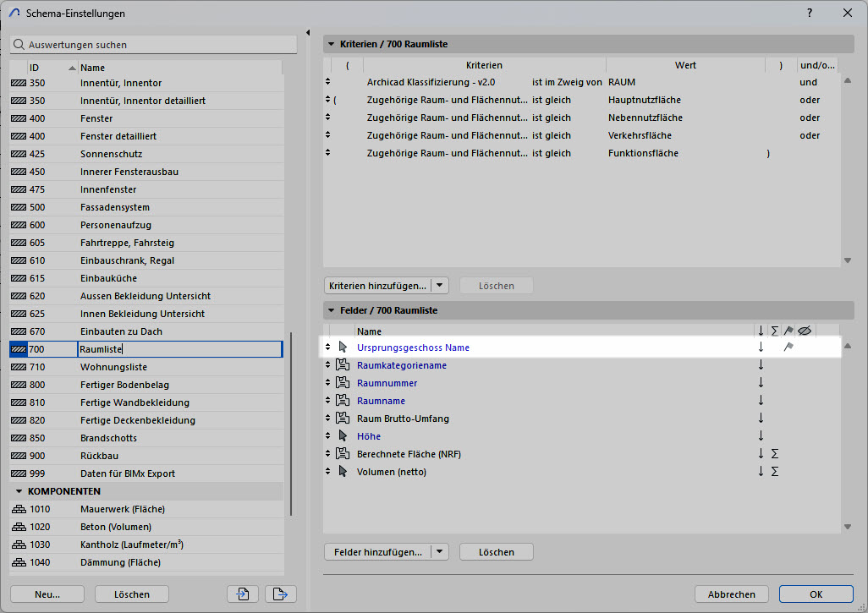
Task: Click the zone icon beside Raumkategoriename
Action: 343,365
